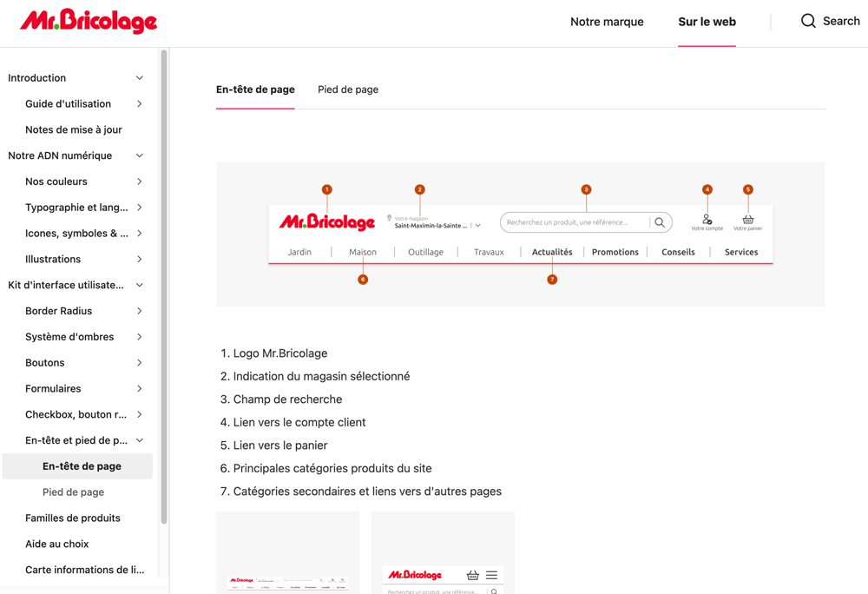Open Typographie et lang... item
The image size is (868, 594).
[x=76, y=207]
